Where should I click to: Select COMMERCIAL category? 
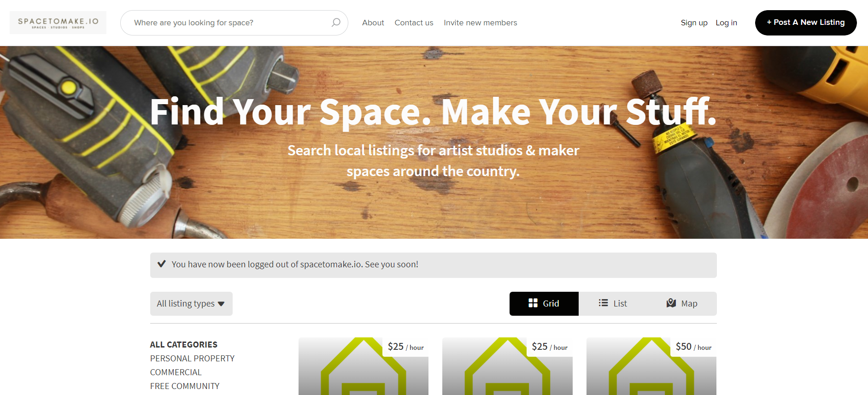click(x=176, y=372)
